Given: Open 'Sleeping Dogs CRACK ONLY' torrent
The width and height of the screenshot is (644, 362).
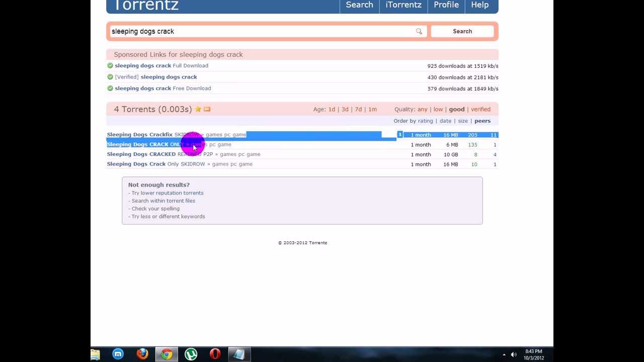Looking at the screenshot, I should click(145, 144).
